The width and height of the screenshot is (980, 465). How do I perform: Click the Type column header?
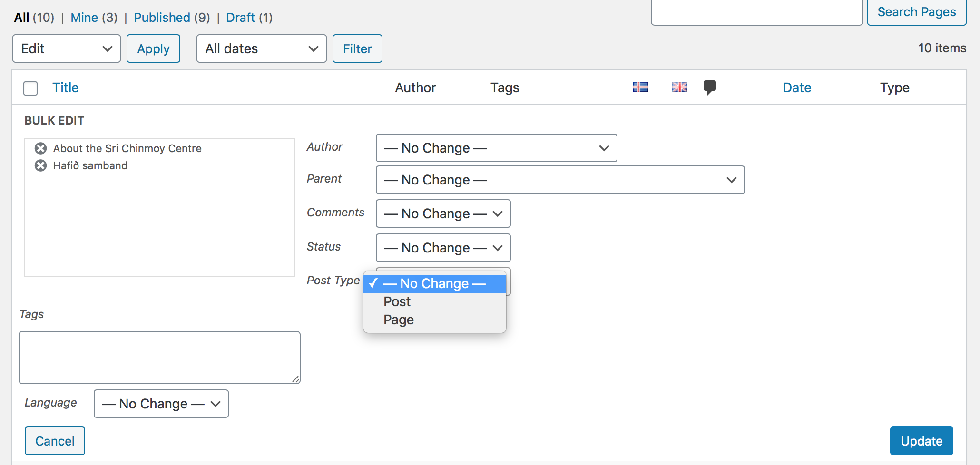(x=894, y=87)
